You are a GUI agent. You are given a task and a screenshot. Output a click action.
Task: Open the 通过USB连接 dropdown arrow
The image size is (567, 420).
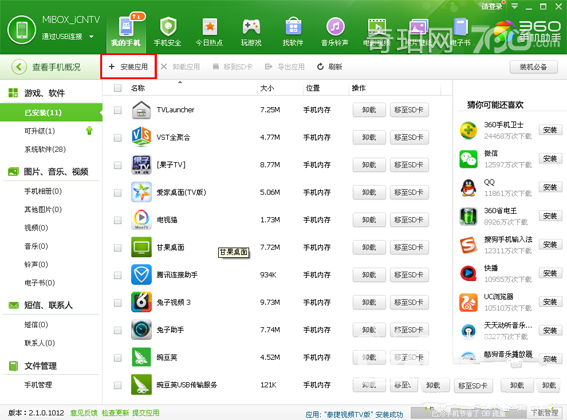coord(91,37)
